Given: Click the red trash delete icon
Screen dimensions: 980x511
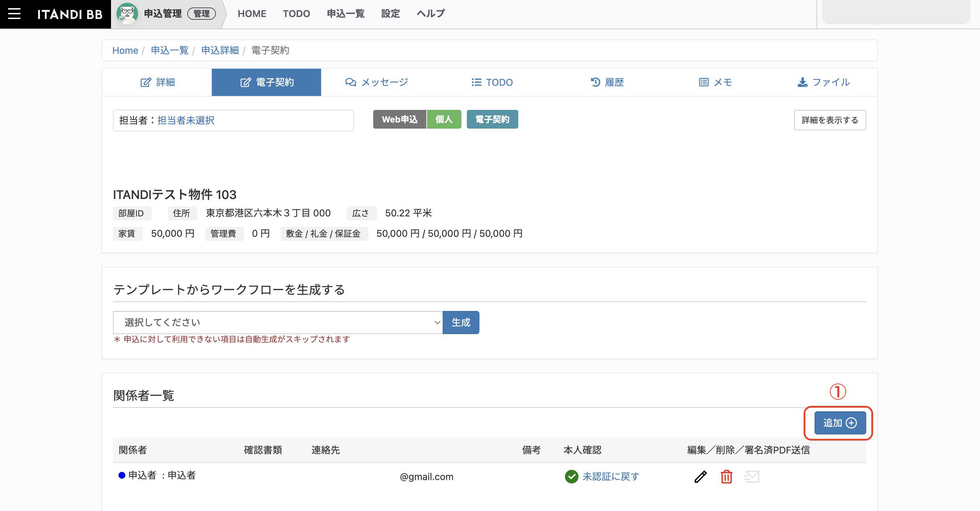Looking at the screenshot, I should (x=726, y=476).
